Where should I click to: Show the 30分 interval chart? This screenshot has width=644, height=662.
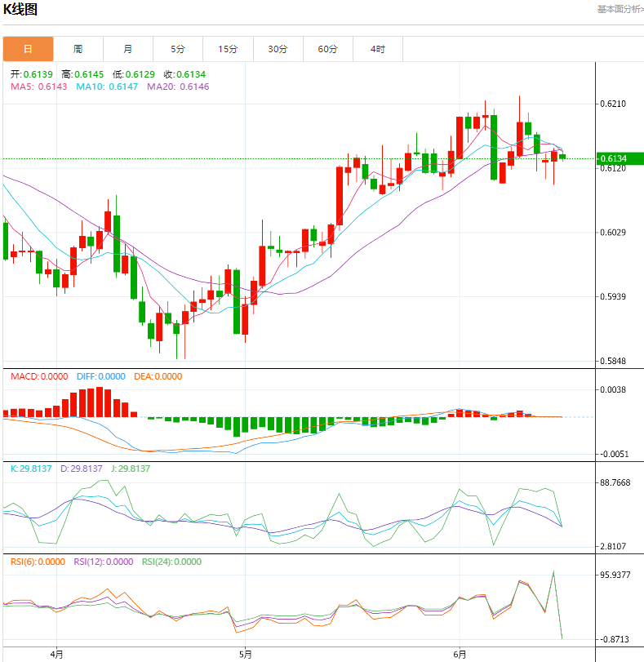coord(278,49)
